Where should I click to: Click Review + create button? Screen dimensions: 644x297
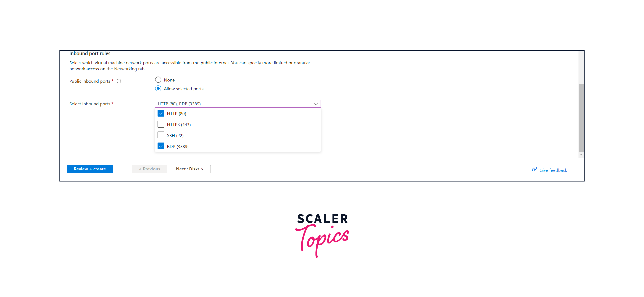tap(90, 169)
